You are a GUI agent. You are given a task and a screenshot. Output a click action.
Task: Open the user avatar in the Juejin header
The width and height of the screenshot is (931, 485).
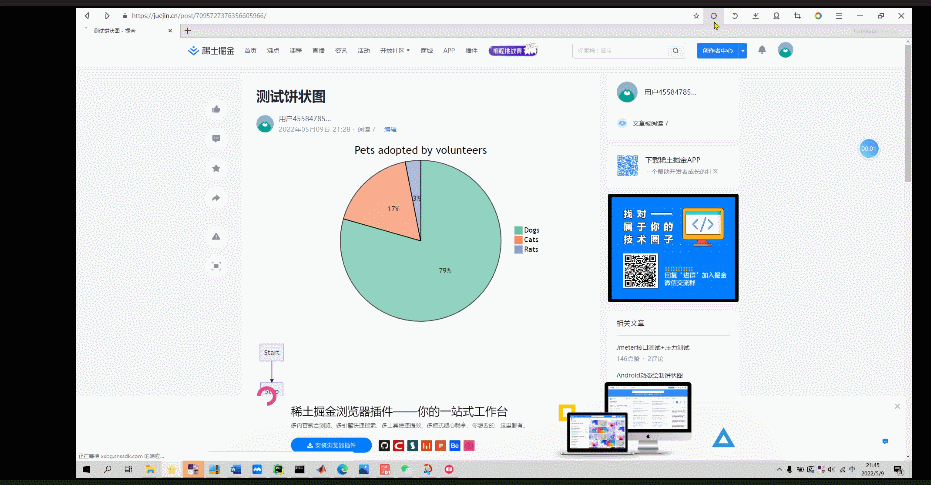point(786,50)
